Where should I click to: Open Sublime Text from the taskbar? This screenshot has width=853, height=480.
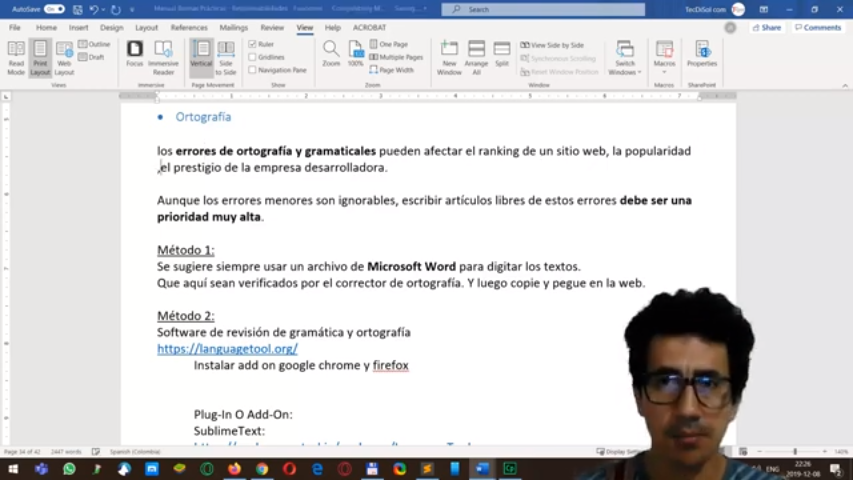[x=427, y=469]
